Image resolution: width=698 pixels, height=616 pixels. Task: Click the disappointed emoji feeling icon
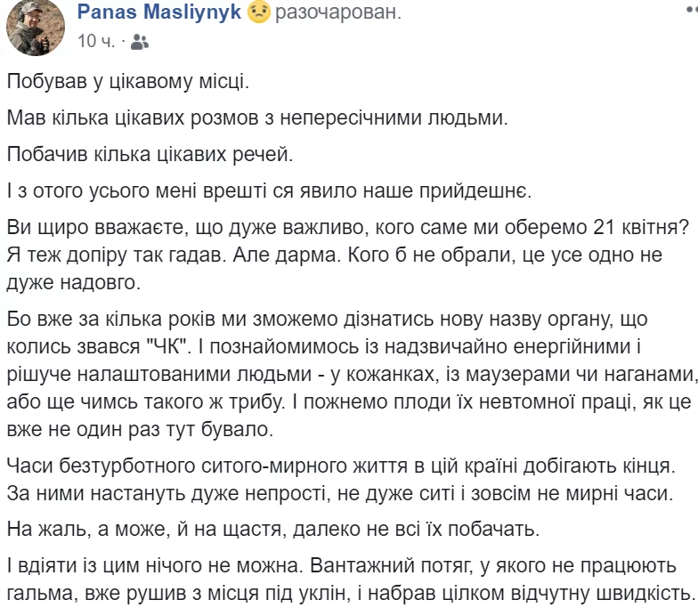259,13
